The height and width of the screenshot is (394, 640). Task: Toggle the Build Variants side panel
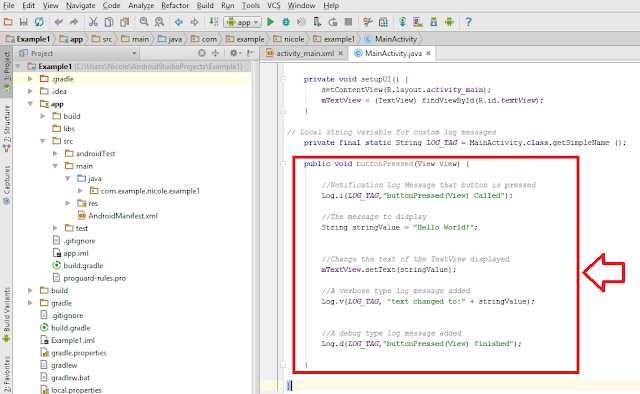pyautogui.click(x=7, y=314)
